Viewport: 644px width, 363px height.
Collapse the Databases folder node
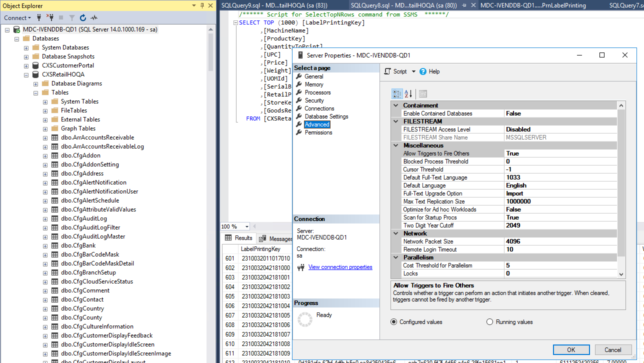click(16, 38)
